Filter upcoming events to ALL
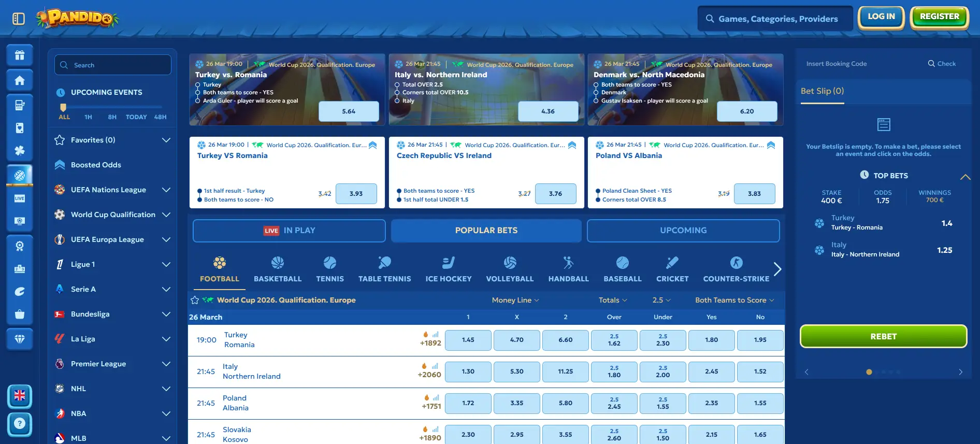This screenshot has width=980, height=444. click(x=64, y=117)
